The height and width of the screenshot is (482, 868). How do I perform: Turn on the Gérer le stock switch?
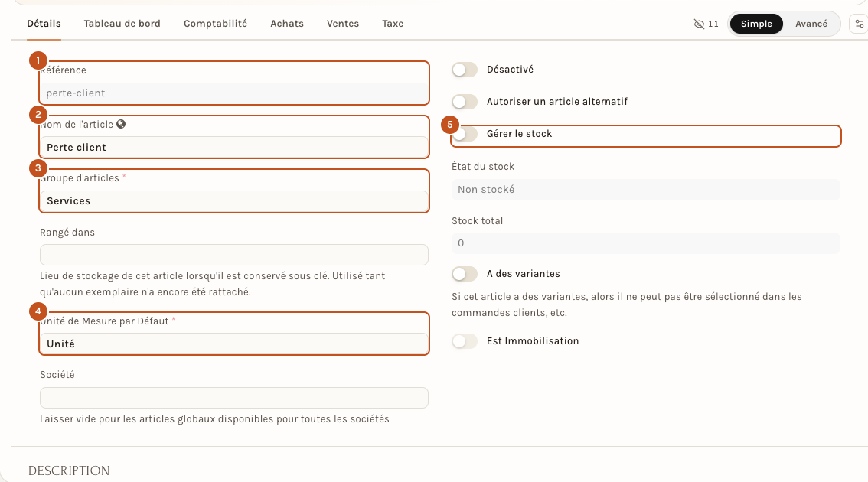[x=465, y=134]
